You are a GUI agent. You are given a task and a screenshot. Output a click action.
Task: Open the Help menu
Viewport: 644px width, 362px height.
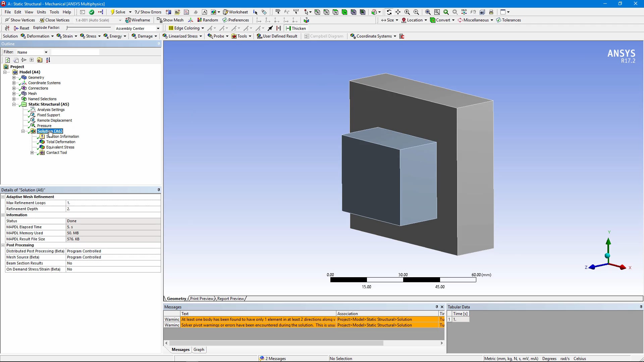[x=67, y=12]
